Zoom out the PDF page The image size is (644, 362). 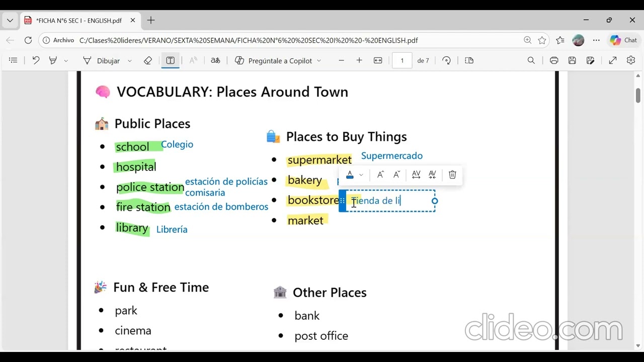pyautogui.click(x=341, y=60)
